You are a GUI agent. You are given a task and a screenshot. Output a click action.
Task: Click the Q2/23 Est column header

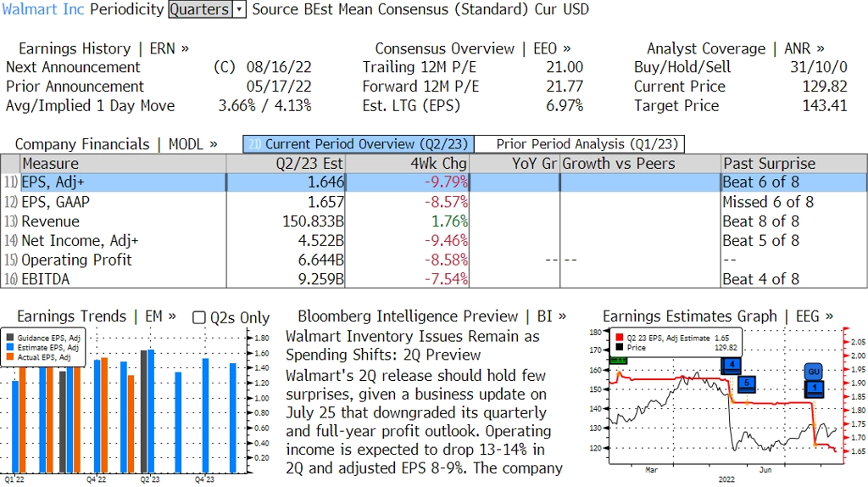click(x=286, y=164)
